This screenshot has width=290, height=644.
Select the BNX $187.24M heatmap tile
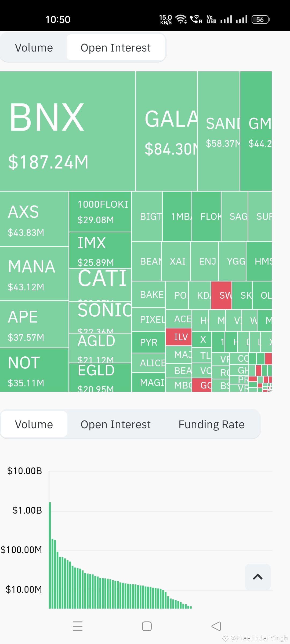pos(67,131)
